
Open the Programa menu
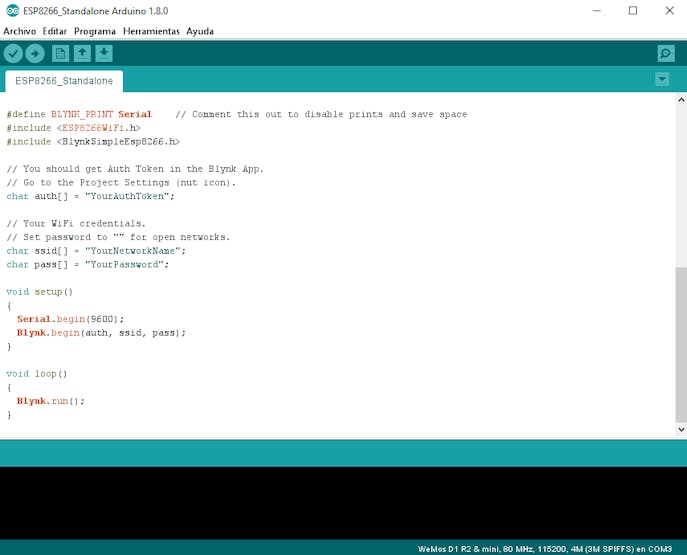95,31
